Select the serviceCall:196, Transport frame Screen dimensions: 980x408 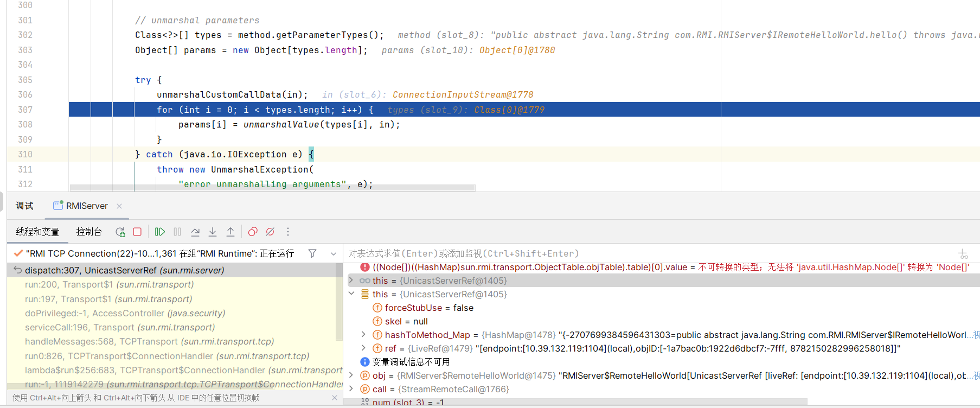coord(171,327)
